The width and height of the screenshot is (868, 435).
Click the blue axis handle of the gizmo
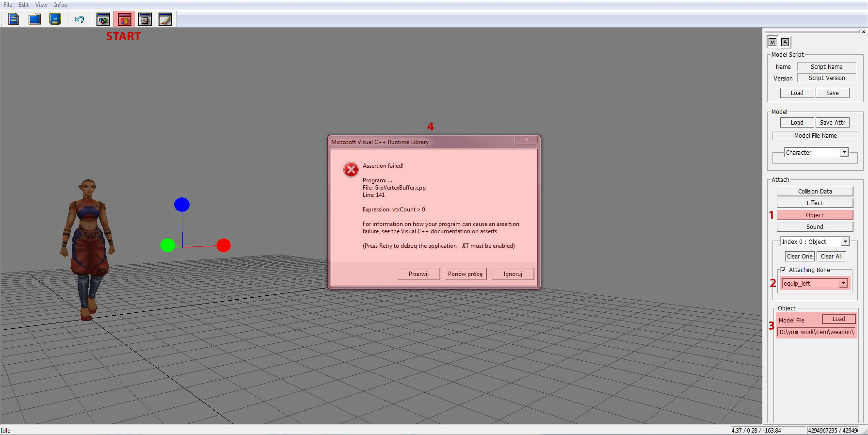pyautogui.click(x=182, y=205)
